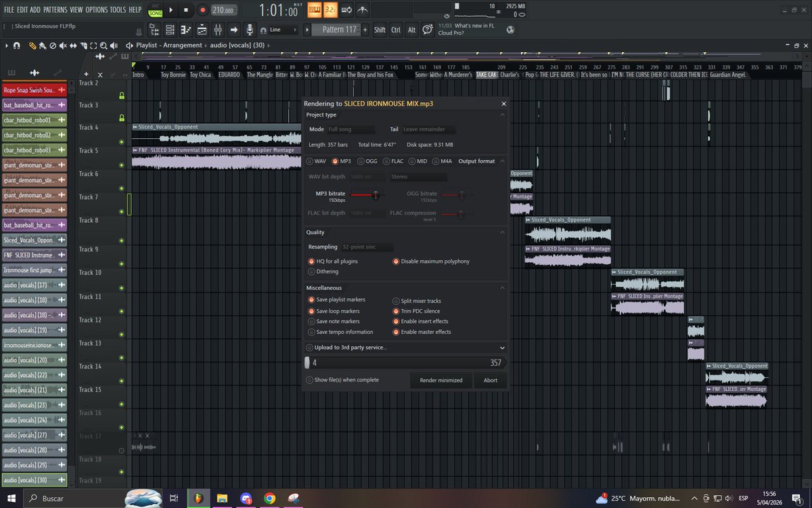Screen dimensions: 812x508
Task: Select the Paint brush tool in playlist toolbar
Action: click(x=42, y=45)
